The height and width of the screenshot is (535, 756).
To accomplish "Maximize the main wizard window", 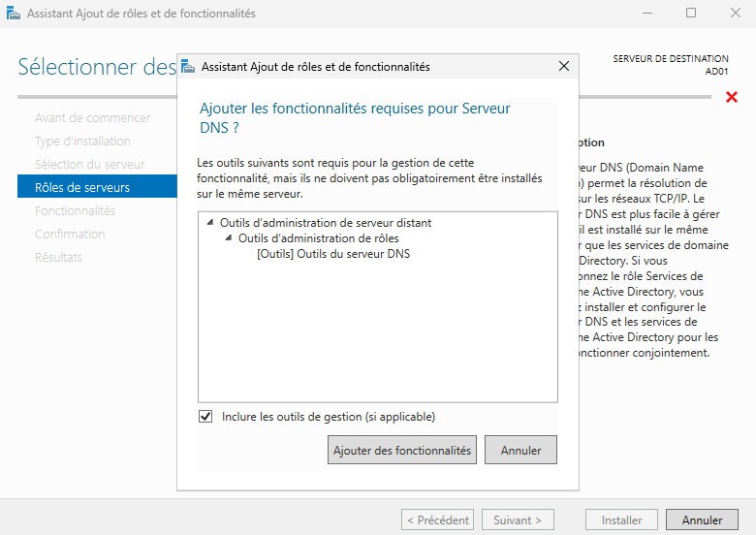I will [x=691, y=14].
